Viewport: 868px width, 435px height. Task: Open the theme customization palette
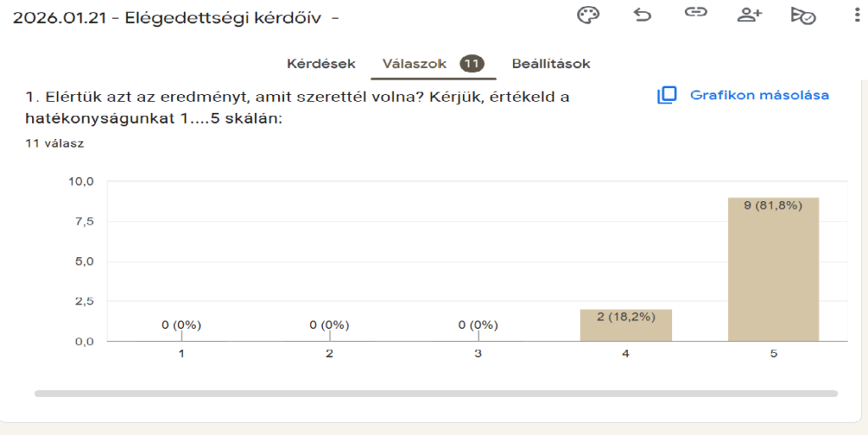point(588,15)
